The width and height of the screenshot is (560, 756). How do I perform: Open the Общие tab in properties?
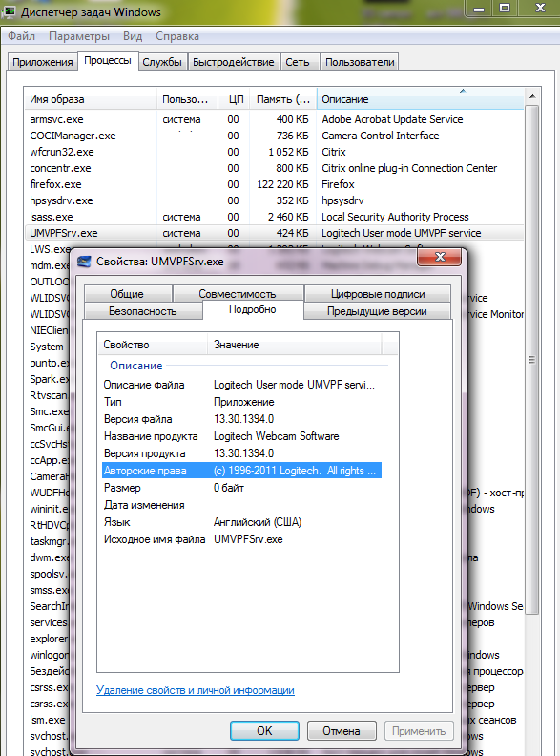coord(127,294)
